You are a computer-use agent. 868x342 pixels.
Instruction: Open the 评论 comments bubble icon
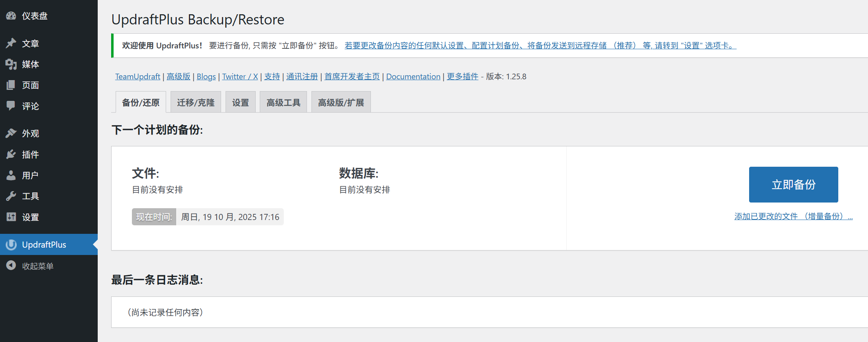pos(11,106)
